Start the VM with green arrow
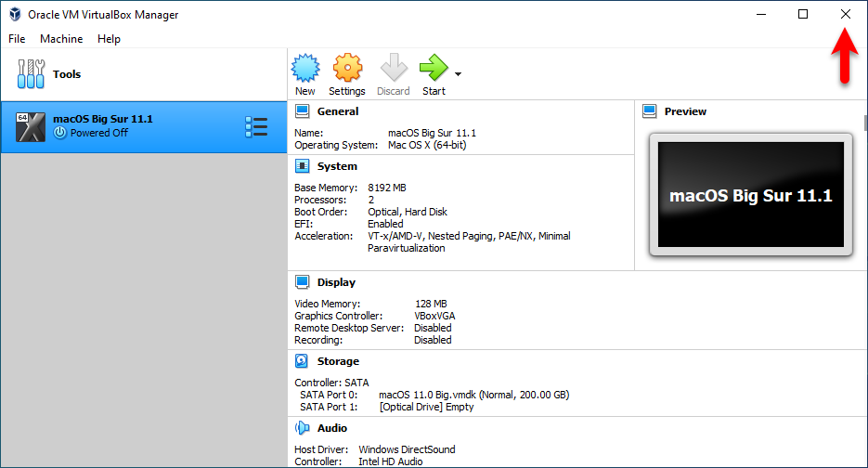The width and height of the screenshot is (868, 468). 434,68
